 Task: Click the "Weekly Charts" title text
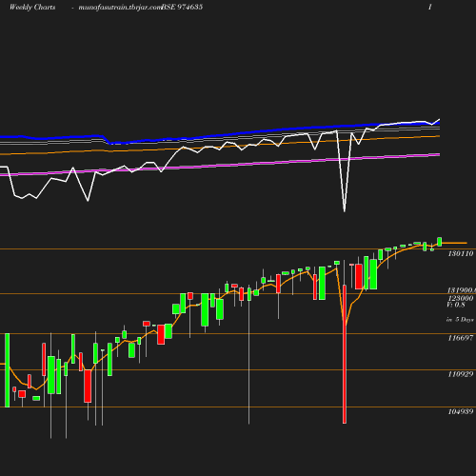point(32,7)
